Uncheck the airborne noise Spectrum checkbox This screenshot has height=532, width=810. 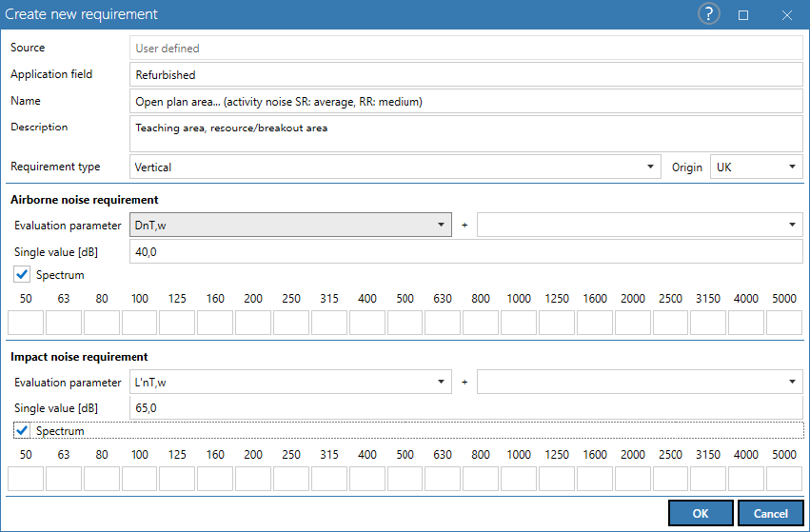(22, 274)
